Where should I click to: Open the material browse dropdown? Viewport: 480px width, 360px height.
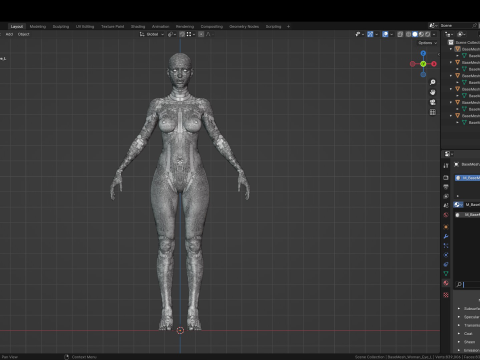458,205
